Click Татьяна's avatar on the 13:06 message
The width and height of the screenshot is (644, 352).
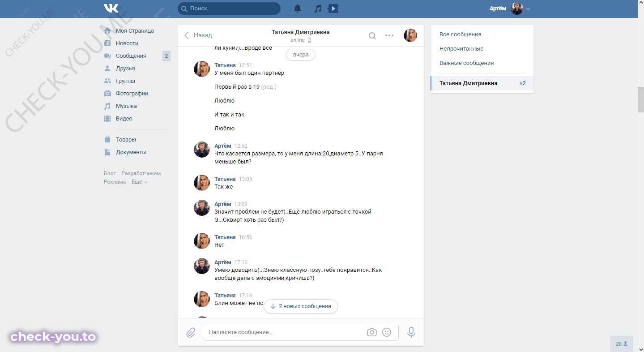(x=202, y=183)
